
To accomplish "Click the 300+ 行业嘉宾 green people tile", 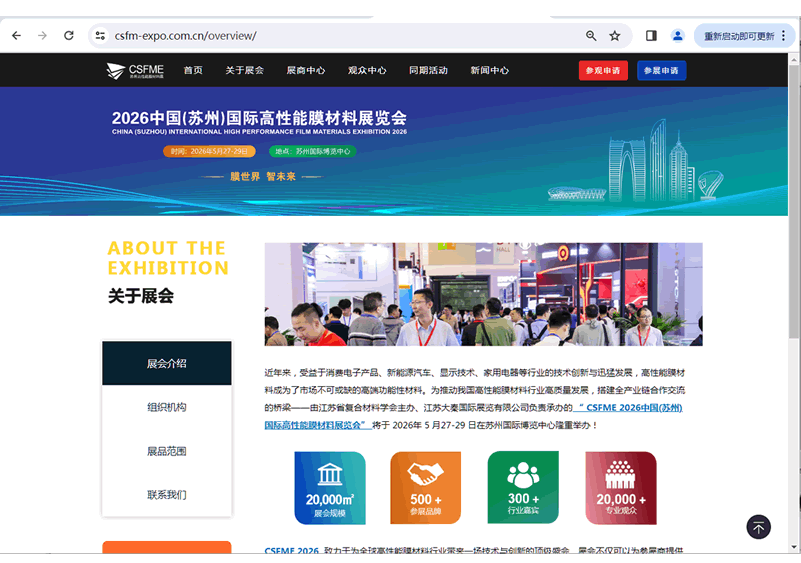I will (x=523, y=488).
